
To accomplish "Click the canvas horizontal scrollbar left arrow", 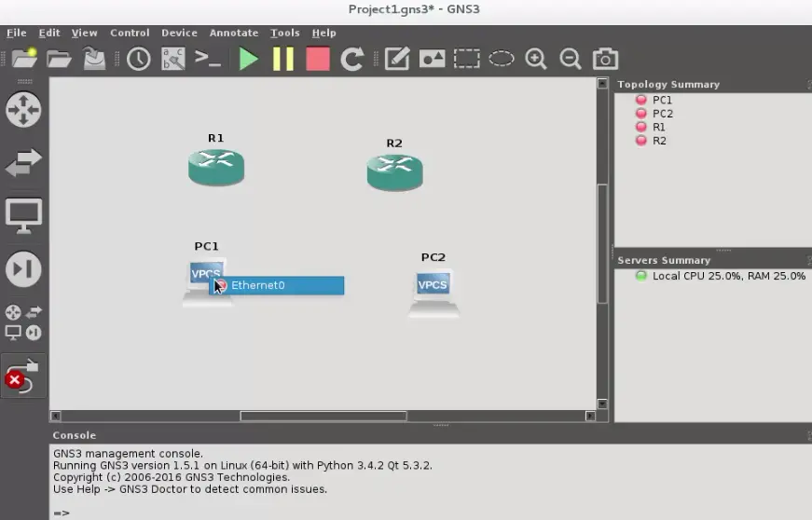I will 55,416.
